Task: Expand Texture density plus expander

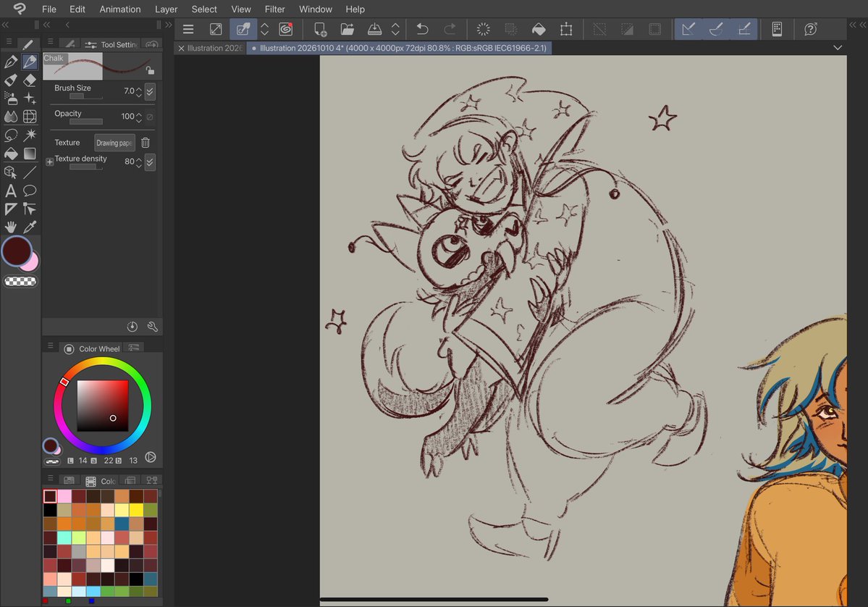Action: pyautogui.click(x=49, y=162)
